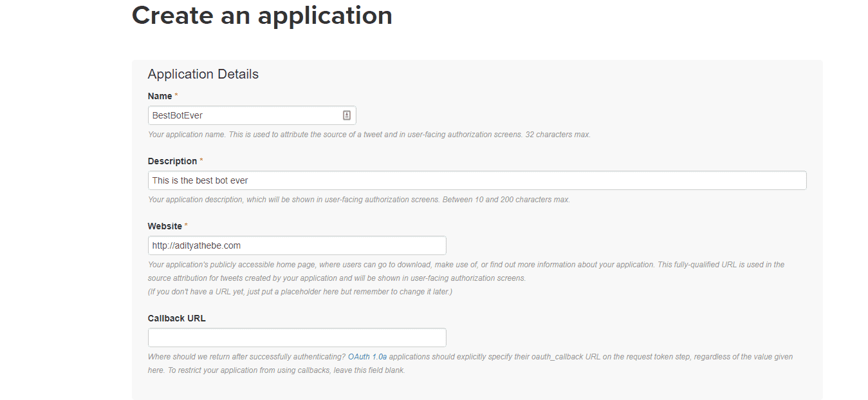Click the required asterisk beside Description

(201, 161)
